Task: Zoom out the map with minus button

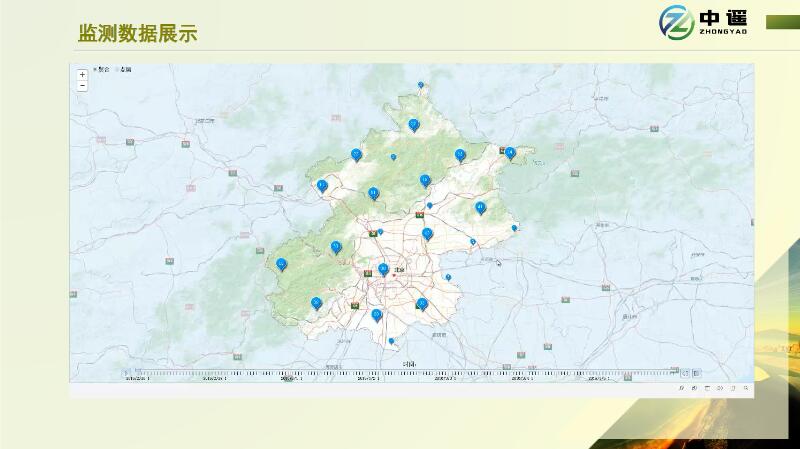Action: 82,86
